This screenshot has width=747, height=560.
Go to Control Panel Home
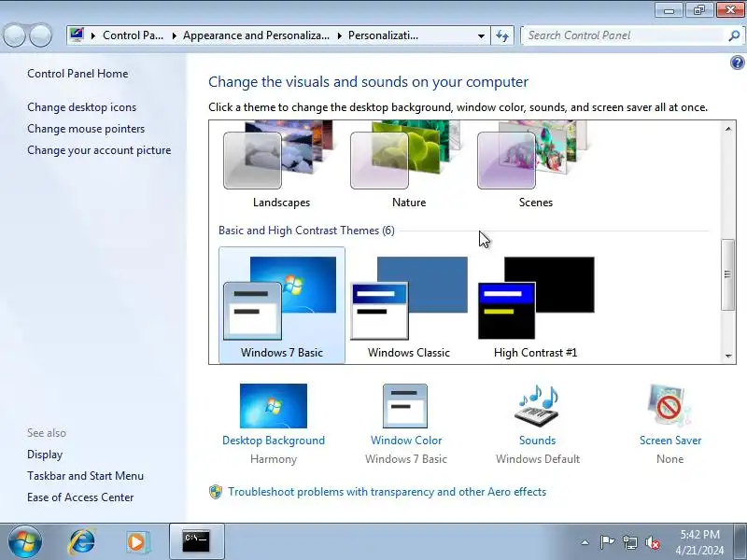click(x=78, y=74)
